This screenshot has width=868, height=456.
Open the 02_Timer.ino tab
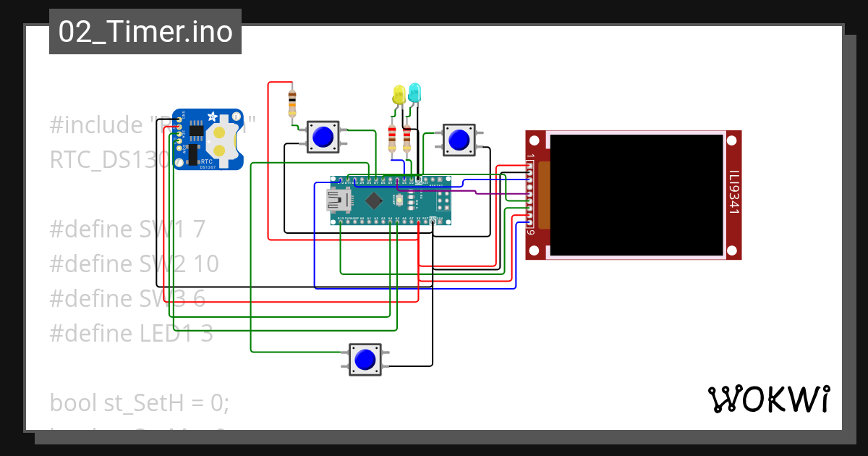(145, 31)
